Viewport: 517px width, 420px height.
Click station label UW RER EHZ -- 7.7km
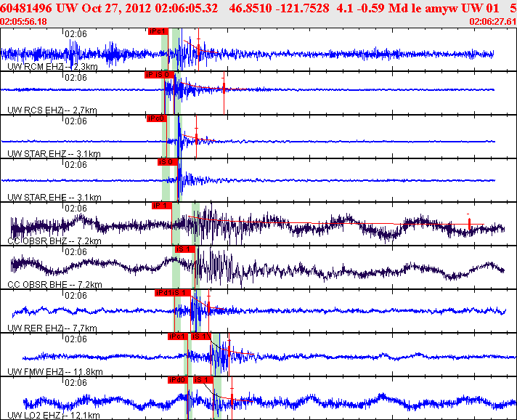(52, 328)
